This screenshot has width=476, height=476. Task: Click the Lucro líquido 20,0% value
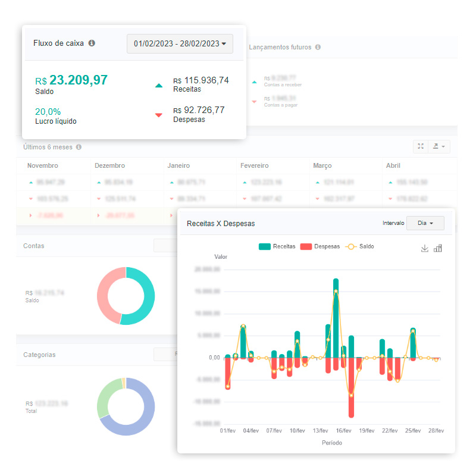coord(48,111)
